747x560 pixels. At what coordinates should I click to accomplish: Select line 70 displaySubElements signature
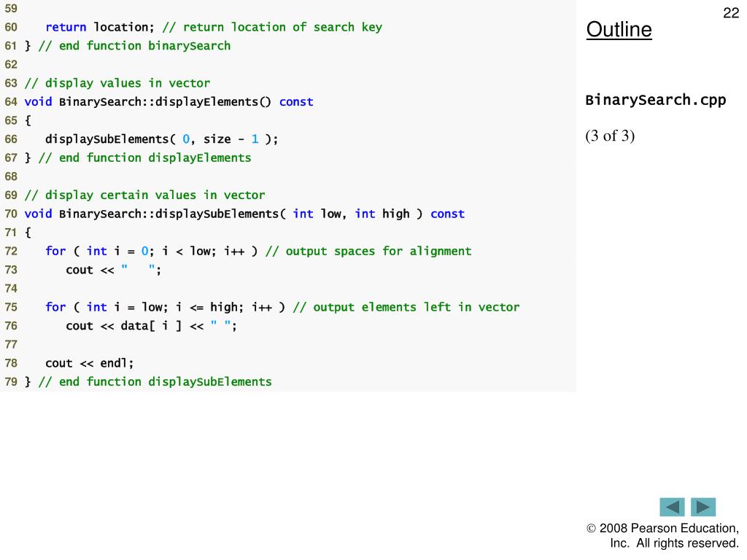coord(244,214)
